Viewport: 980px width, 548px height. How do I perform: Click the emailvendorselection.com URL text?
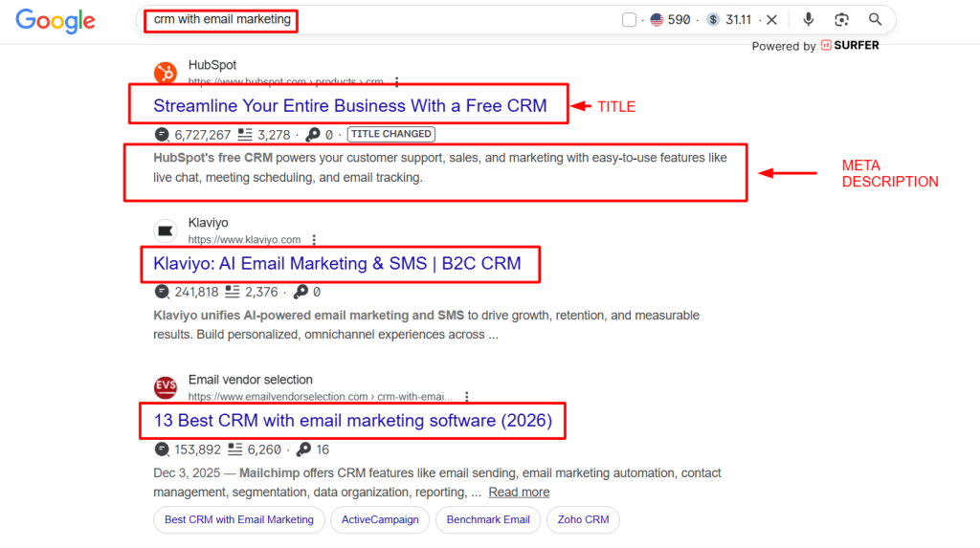(x=320, y=396)
